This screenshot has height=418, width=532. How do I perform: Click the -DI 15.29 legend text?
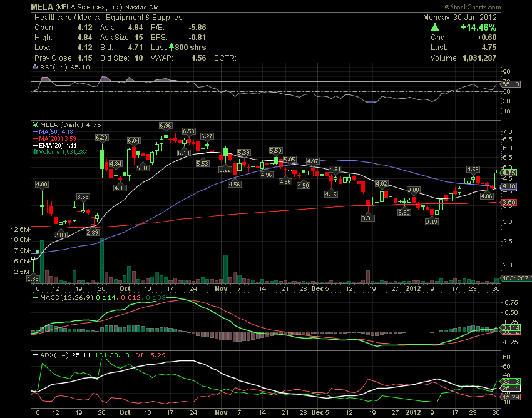(148, 355)
